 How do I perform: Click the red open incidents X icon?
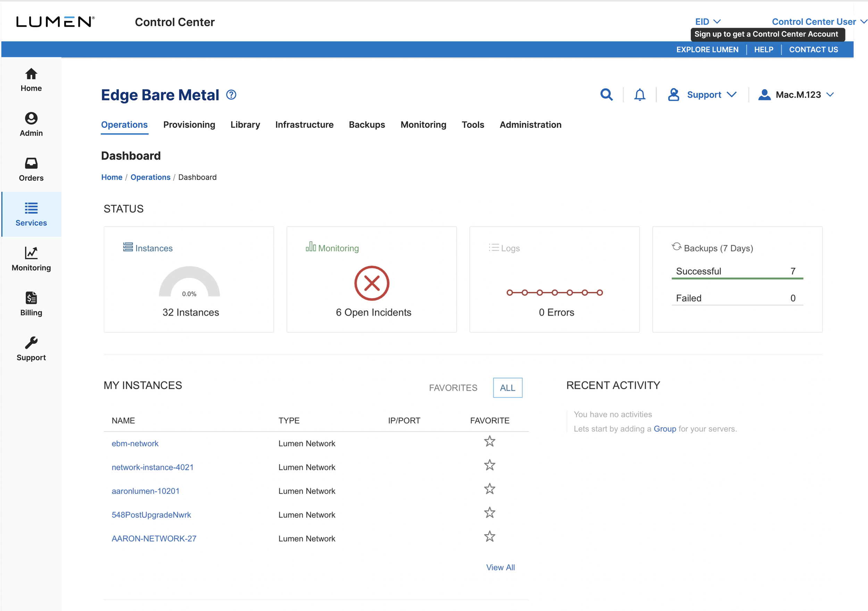pyautogui.click(x=371, y=283)
